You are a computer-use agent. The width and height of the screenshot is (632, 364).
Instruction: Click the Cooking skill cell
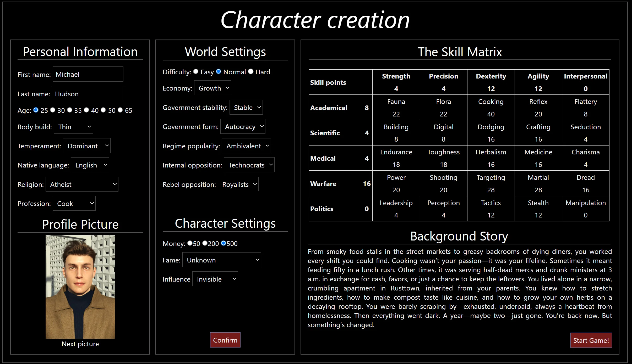[491, 108]
